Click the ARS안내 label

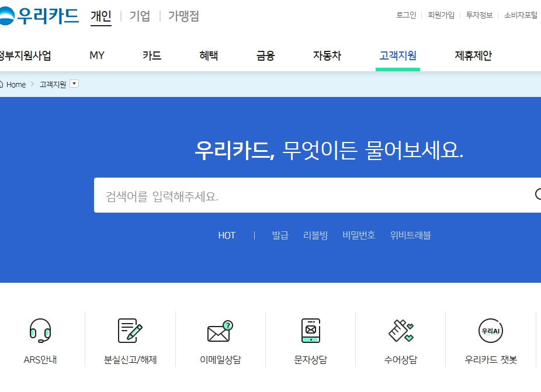click(40, 360)
